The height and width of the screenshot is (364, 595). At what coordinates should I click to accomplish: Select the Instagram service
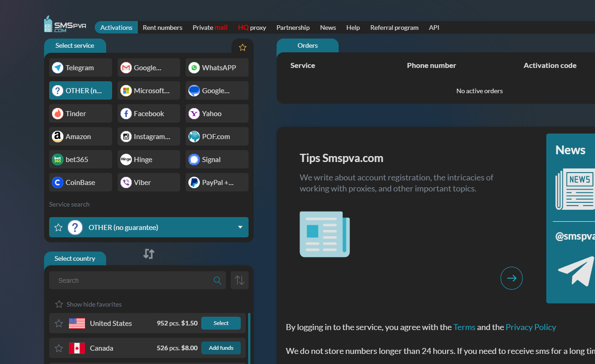point(149,136)
